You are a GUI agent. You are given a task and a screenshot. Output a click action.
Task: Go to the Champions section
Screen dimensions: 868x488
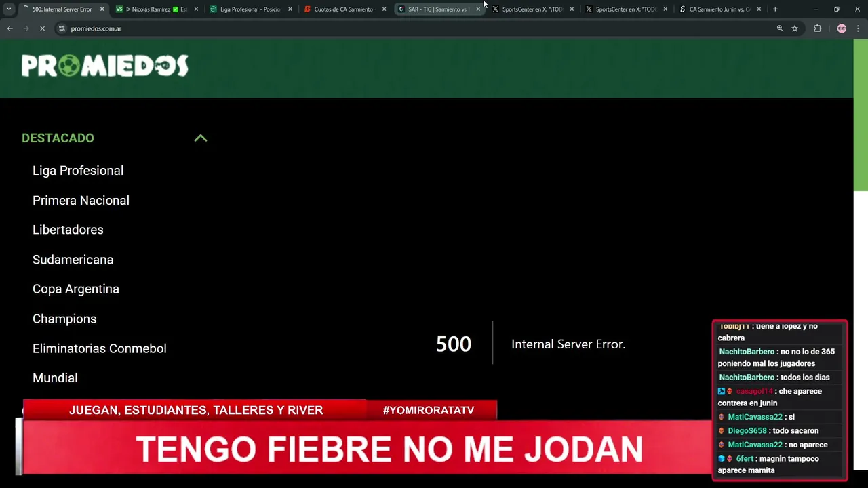point(64,319)
